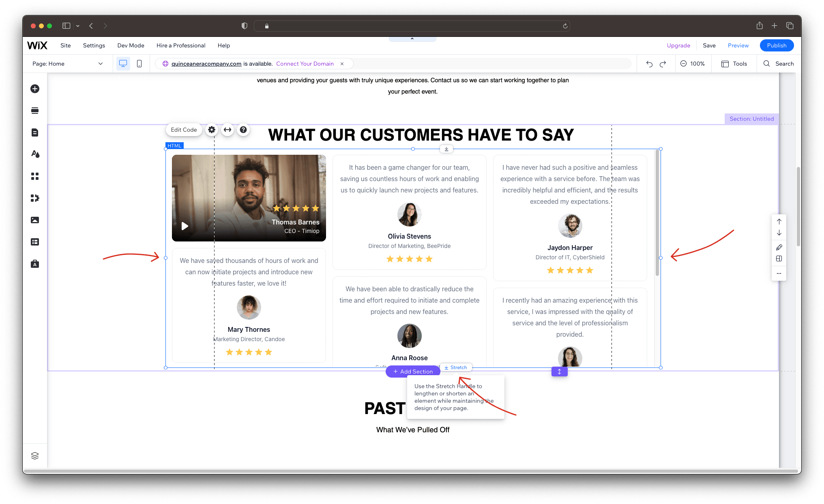Click the redo arrow icon

click(x=663, y=64)
